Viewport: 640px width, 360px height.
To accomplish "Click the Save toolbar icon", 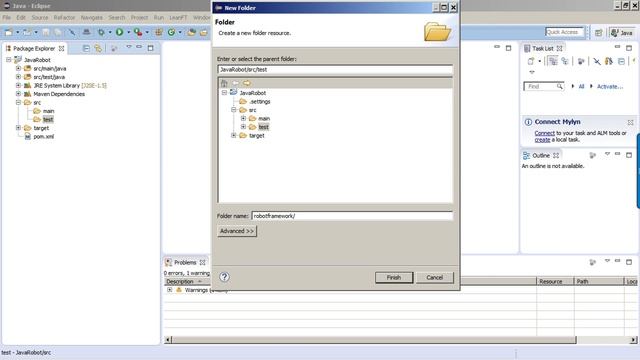I will click(46, 32).
